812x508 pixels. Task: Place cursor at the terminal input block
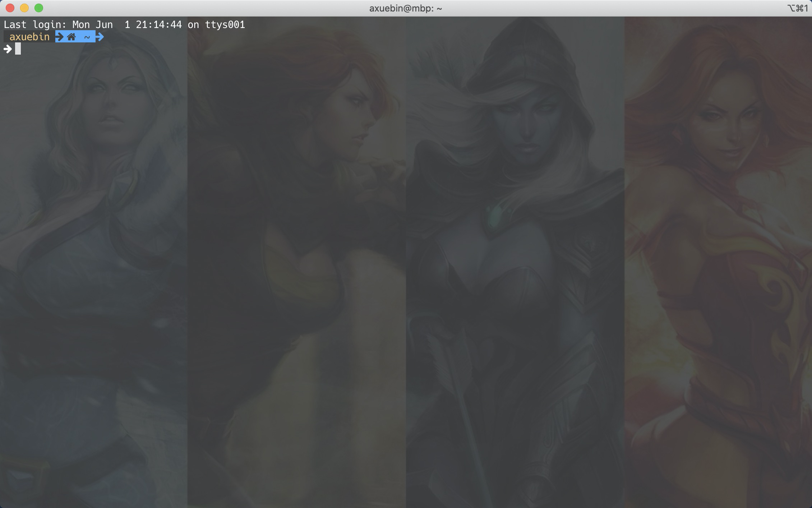point(18,49)
